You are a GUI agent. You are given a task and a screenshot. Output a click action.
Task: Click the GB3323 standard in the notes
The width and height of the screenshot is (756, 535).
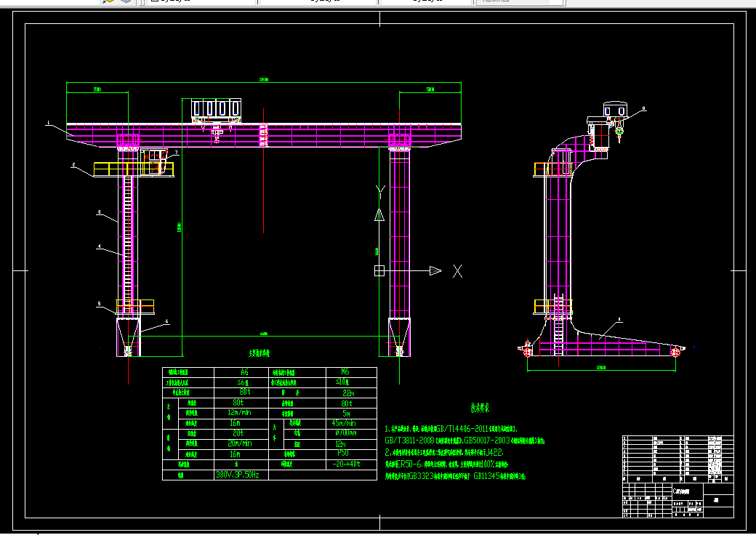tap(422, 476)
